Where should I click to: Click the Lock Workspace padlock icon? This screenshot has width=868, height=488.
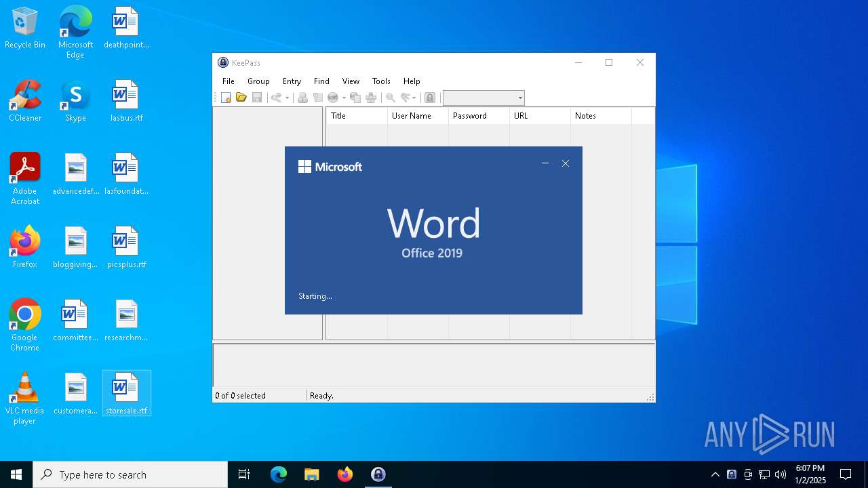tap(430, 98)
